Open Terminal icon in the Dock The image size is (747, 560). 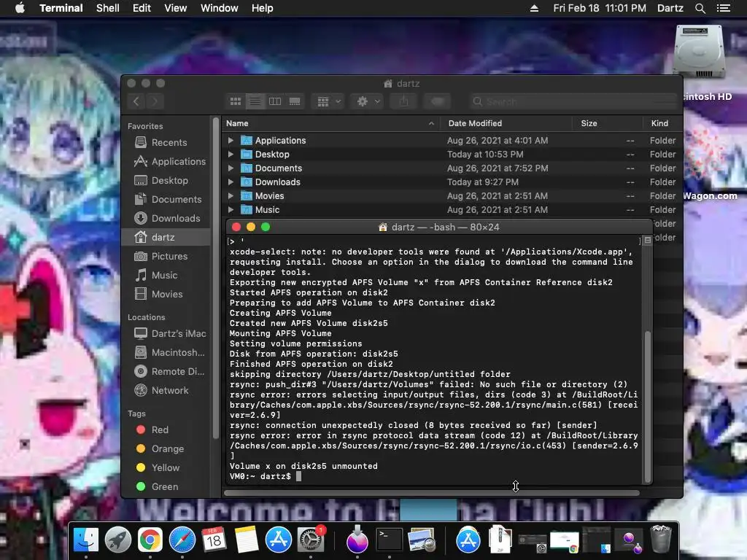tap(390, 540)
